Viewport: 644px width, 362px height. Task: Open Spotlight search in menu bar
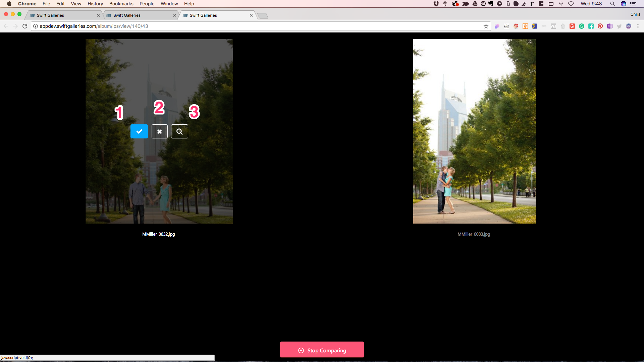pos(612,4)
